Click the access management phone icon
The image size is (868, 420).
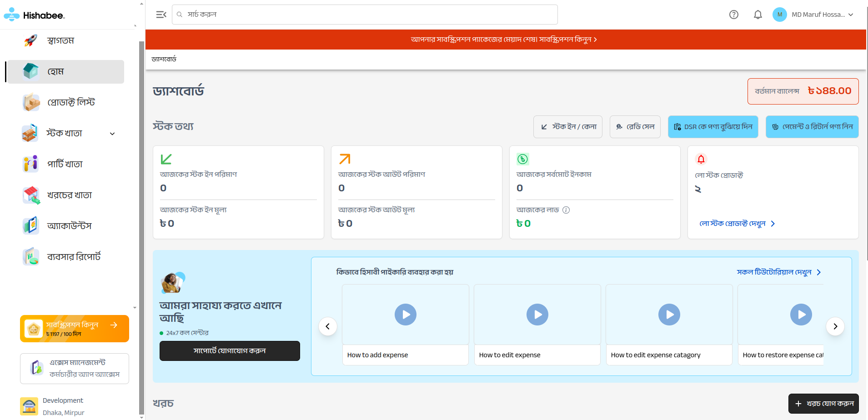36,368
